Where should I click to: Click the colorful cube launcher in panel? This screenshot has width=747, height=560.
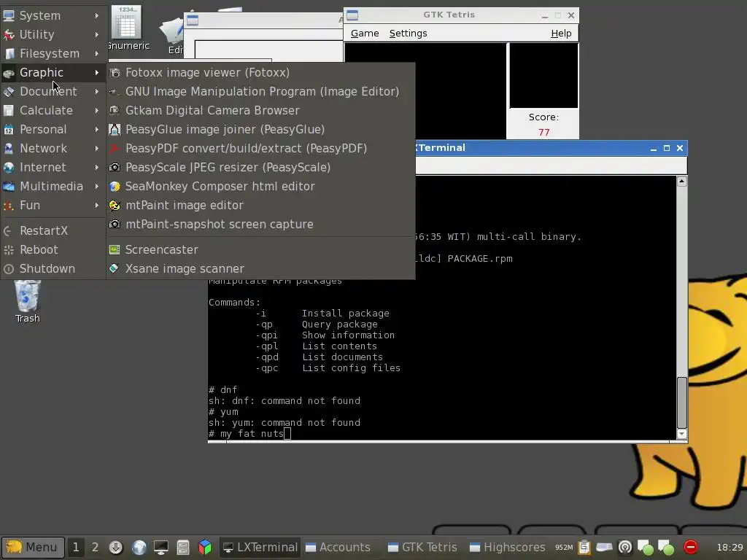pyautogui.click(x=205, y=547)
